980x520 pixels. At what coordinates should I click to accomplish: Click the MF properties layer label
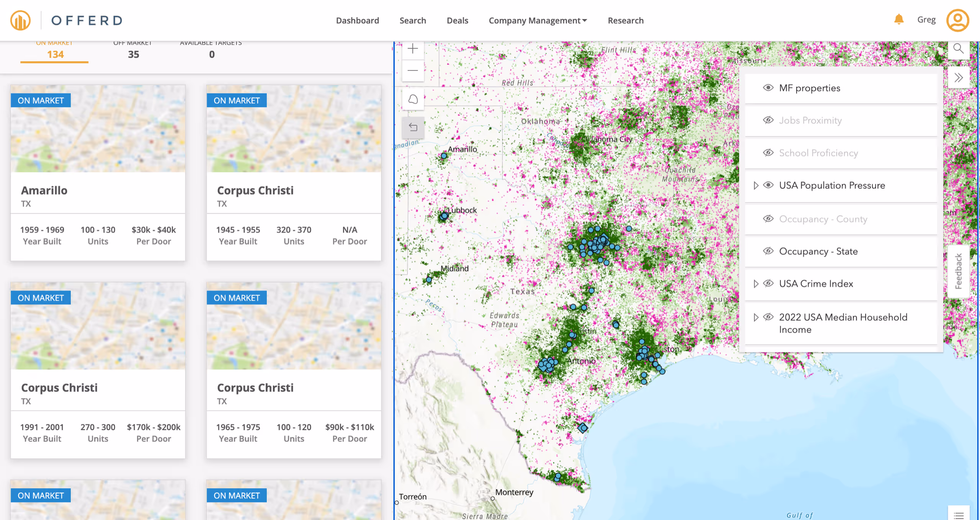coord(810,88)
